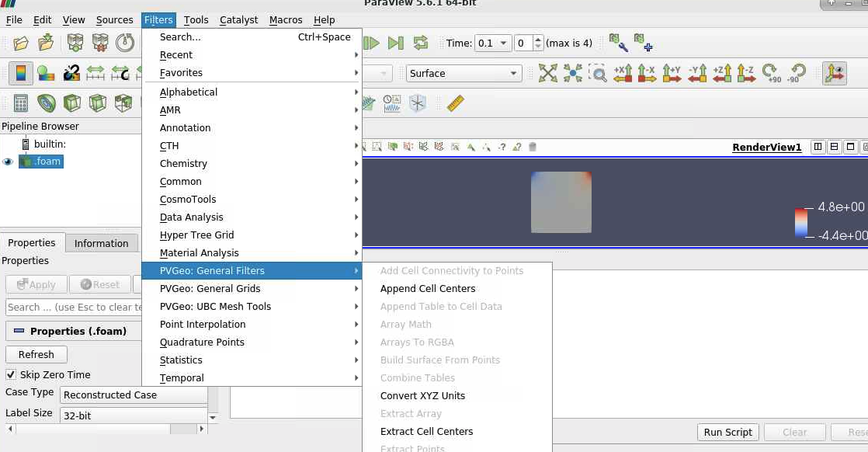The height and width of the screenshot is (452, 868).
Task: Rotate view 90 degrees clockwise
Action: pyautogui.click(x=771, y=73)
